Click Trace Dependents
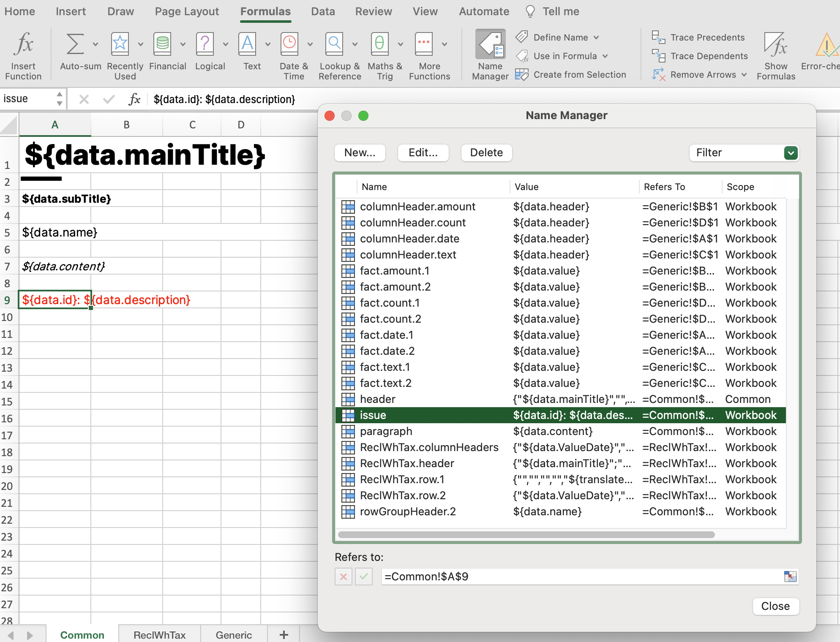The height and width of the screenshot is (642, 840). point(699,56)
